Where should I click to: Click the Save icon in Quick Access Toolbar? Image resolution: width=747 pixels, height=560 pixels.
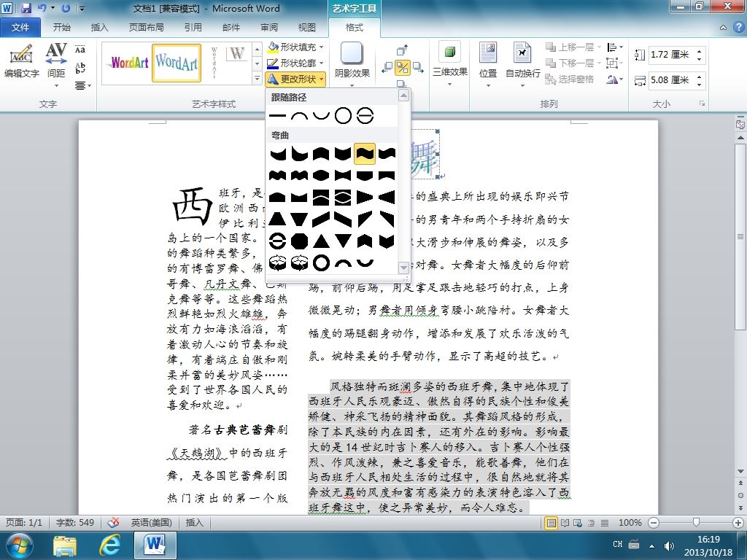pos(26,8)
